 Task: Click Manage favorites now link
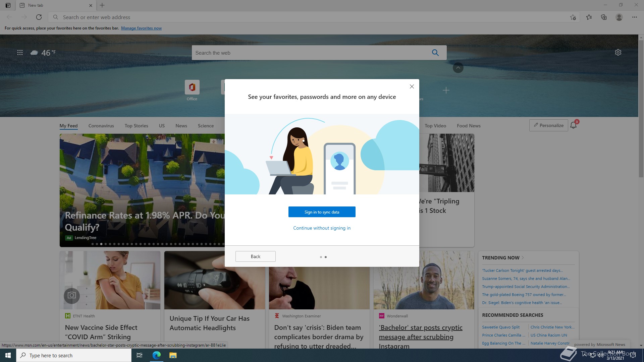[x=141, y=28]
